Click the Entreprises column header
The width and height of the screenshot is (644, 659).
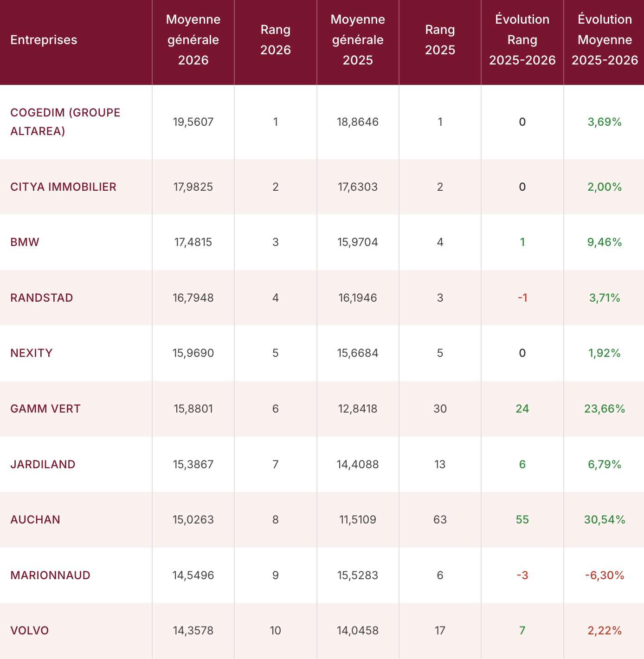[x=44, y=40]
